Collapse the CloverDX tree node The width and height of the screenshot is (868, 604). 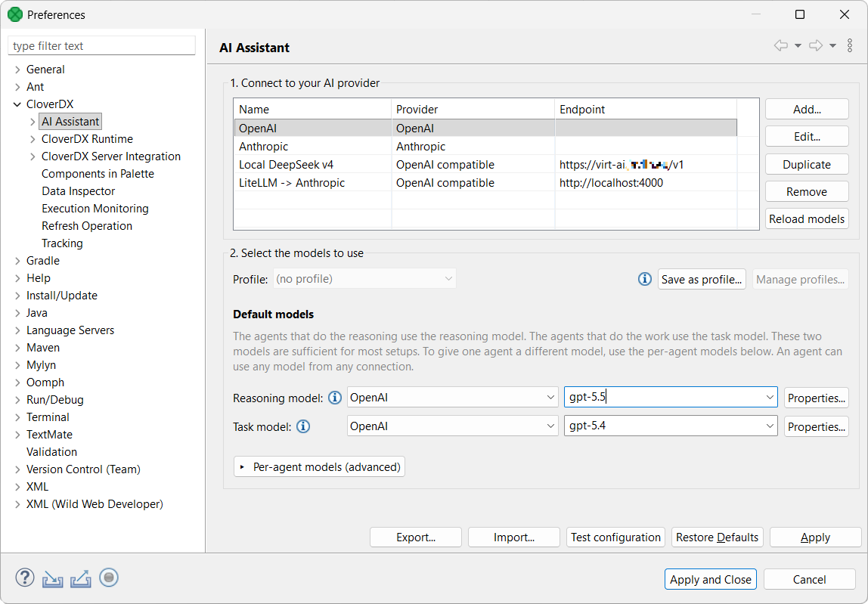tap(17, 104)
